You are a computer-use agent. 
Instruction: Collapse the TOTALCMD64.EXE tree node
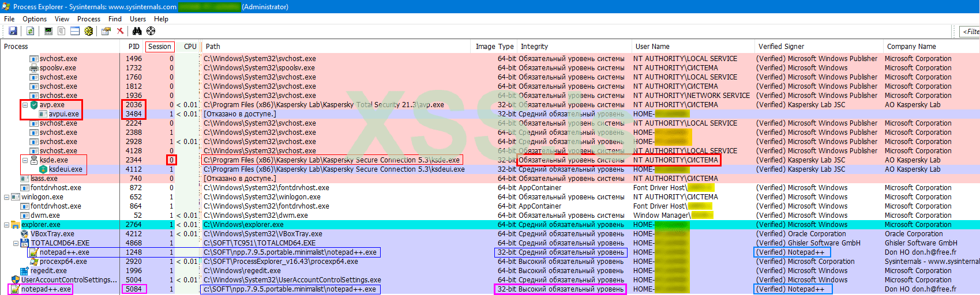tap(16, 243)
